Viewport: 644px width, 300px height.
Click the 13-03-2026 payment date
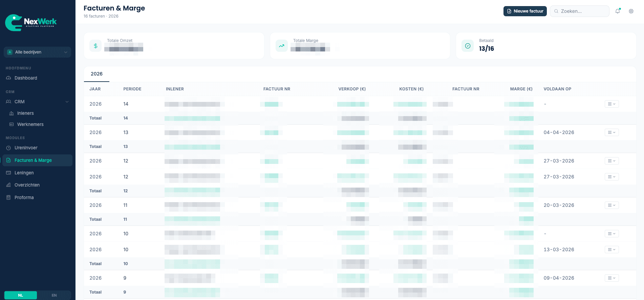tap(559, 250)
